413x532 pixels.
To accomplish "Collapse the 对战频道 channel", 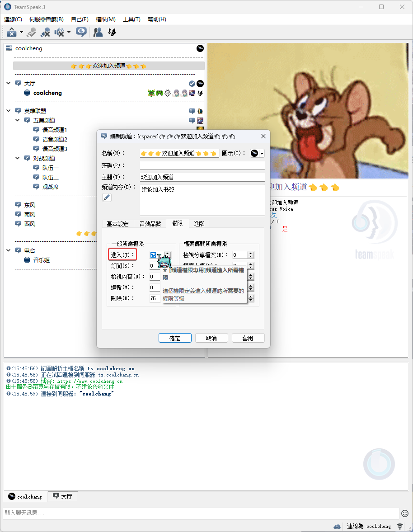I will pyautogui.click(x=17, y=158).
